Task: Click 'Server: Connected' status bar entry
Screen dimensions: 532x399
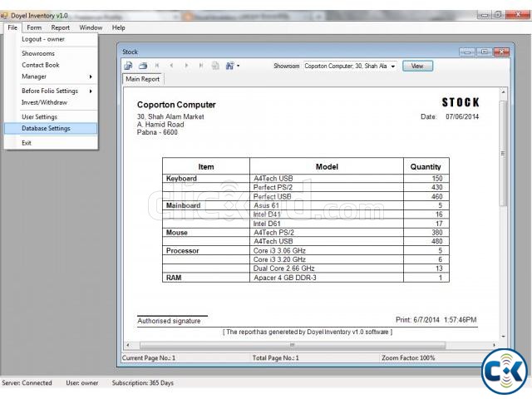Action: pyautogui.click(x=27, y=382)
